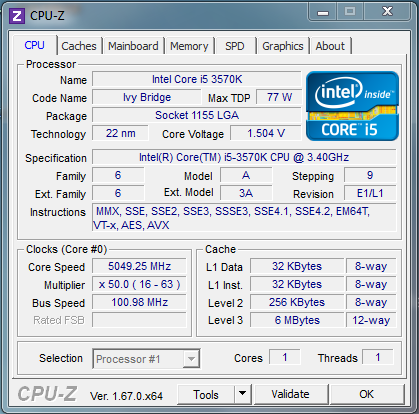This screenshot has height=414, width=419.
Task: Open the Memory tab
Action: click(x=189, y=46)
